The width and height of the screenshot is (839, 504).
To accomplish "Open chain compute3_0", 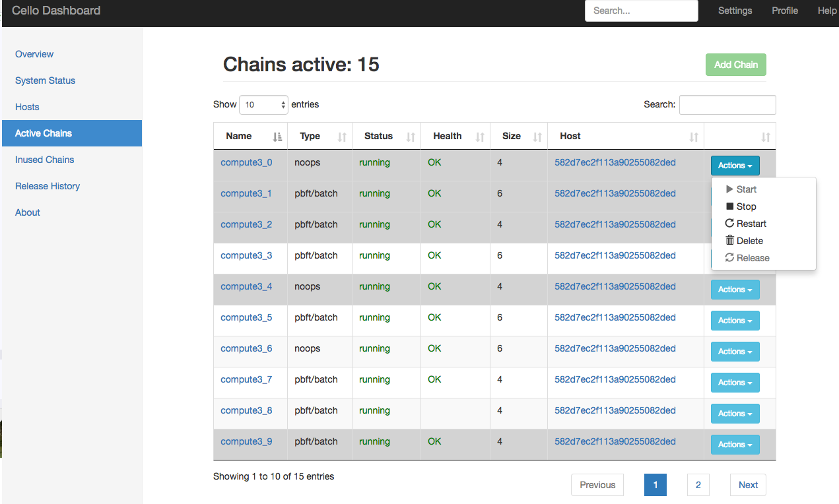I will 246,162.
